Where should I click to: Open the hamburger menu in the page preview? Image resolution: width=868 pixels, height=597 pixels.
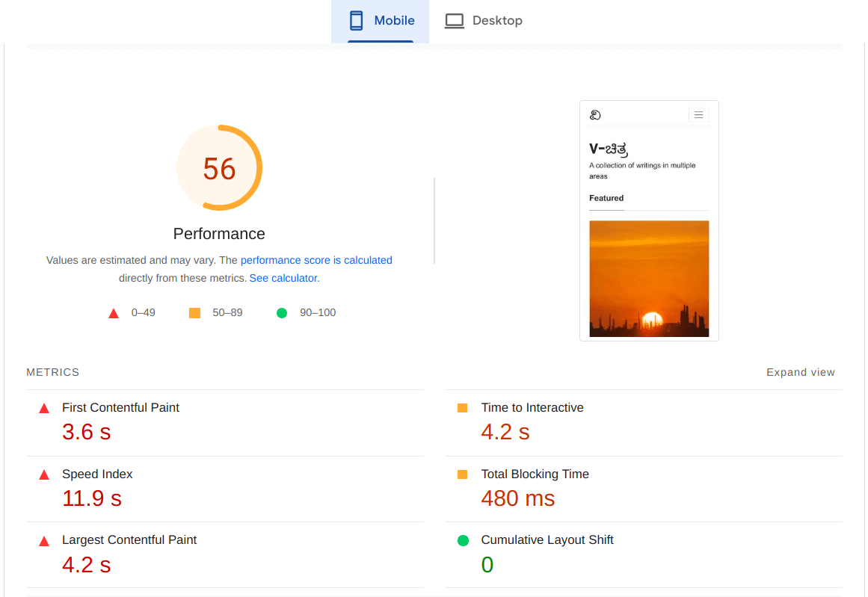[698, 114]
